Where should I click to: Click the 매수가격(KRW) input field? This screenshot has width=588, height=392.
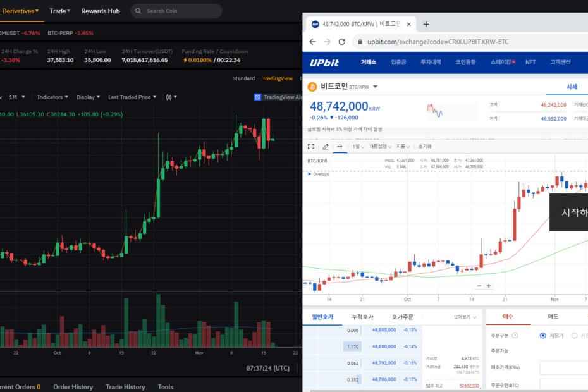coord(564,367)
